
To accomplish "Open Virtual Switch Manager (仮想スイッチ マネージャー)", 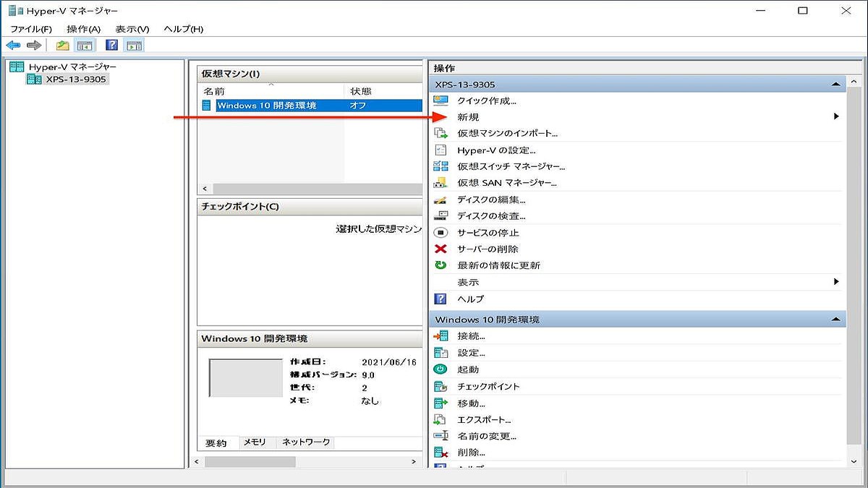I will pos(511,166).
